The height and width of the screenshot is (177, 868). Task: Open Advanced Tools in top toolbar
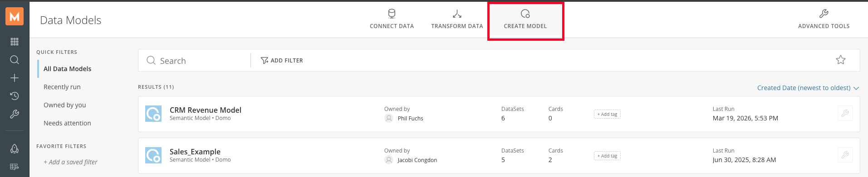pyautogui.click(x=824, y=19)
